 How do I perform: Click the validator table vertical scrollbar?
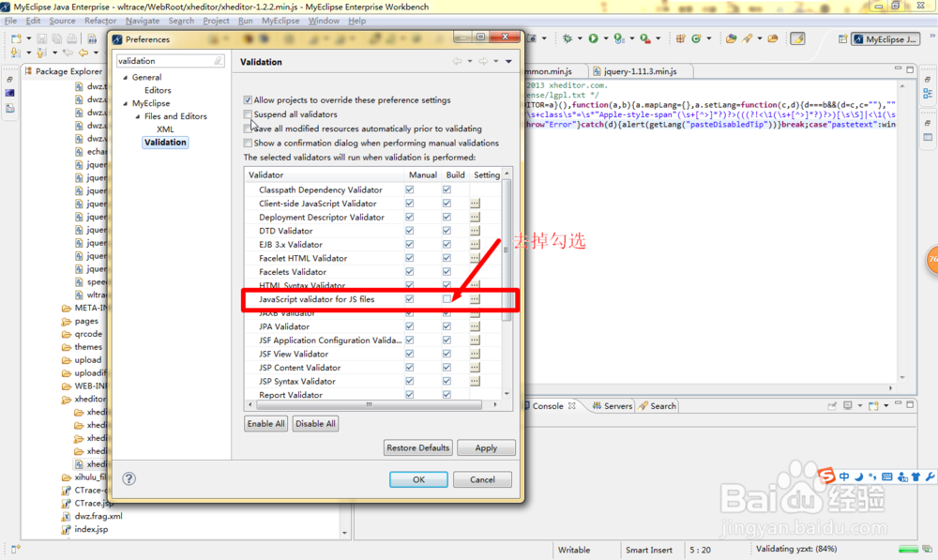pos(507,251)
